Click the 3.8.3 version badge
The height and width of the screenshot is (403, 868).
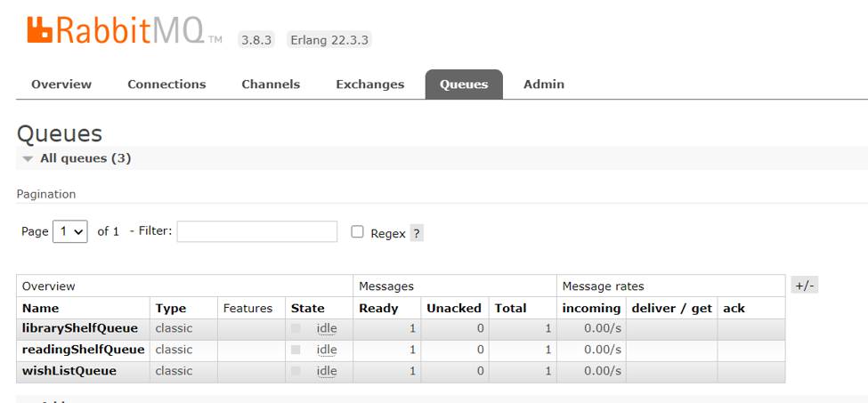tap(256, 40)
